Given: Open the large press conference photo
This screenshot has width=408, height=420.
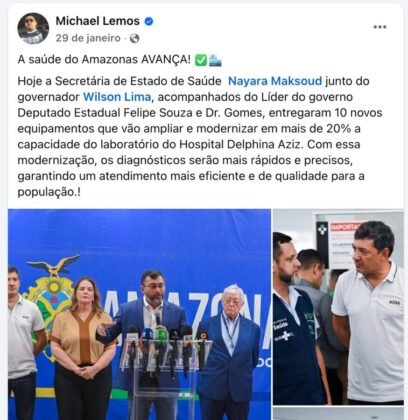Looking at the screenshot, I should tap(139, 314).
